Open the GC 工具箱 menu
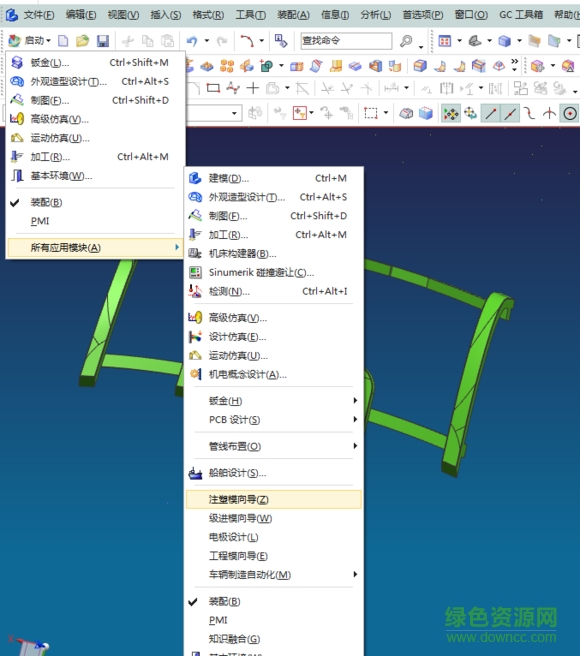This screenshot has width=580, height=656. coord(521,15)
